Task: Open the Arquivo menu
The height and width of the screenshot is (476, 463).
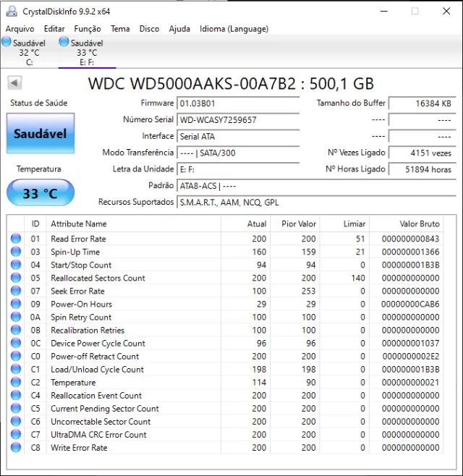Action: 20,29
